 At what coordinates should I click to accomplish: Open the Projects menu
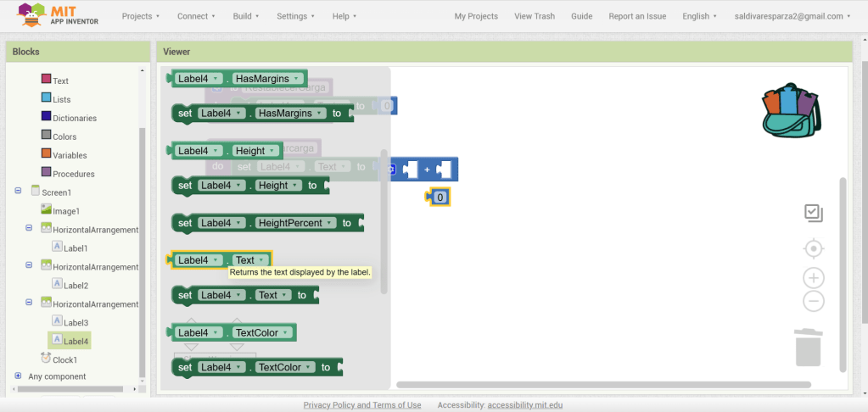(x=141, y=16)
